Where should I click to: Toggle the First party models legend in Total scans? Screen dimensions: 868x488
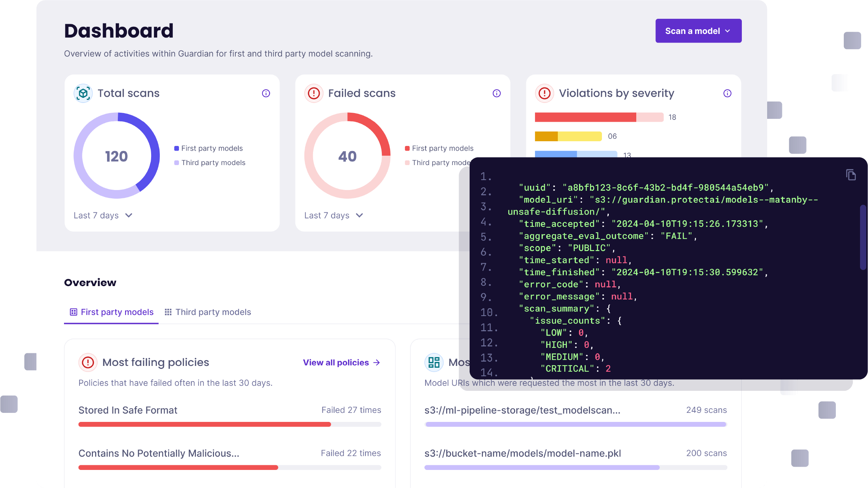(x=209, y=148)
